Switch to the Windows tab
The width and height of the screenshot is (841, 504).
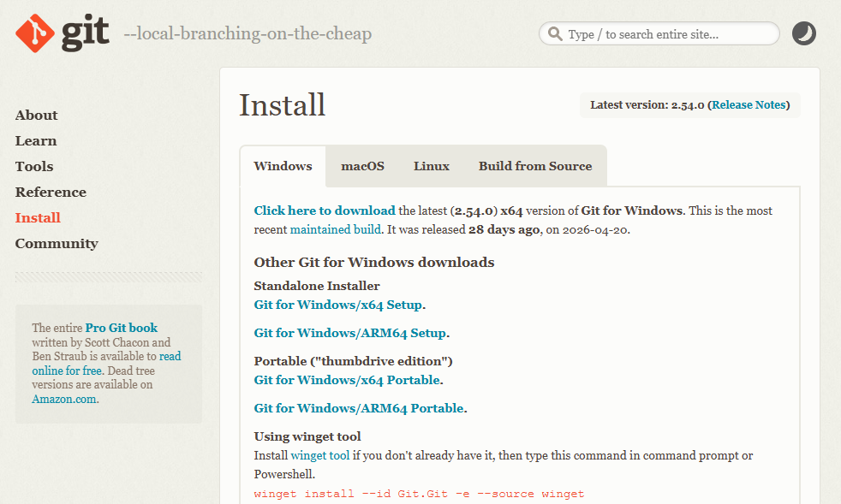click(x=283, y=166)
